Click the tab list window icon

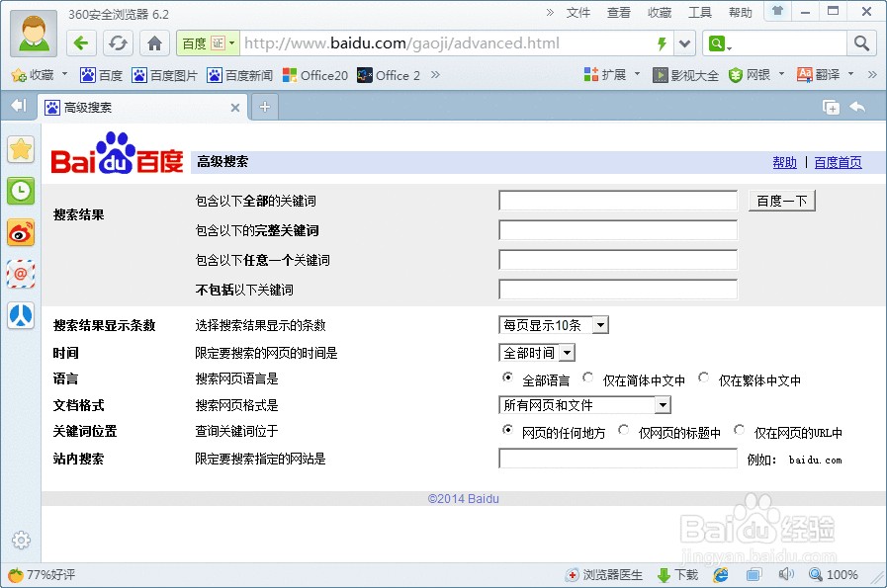click(x=831, y=107)
